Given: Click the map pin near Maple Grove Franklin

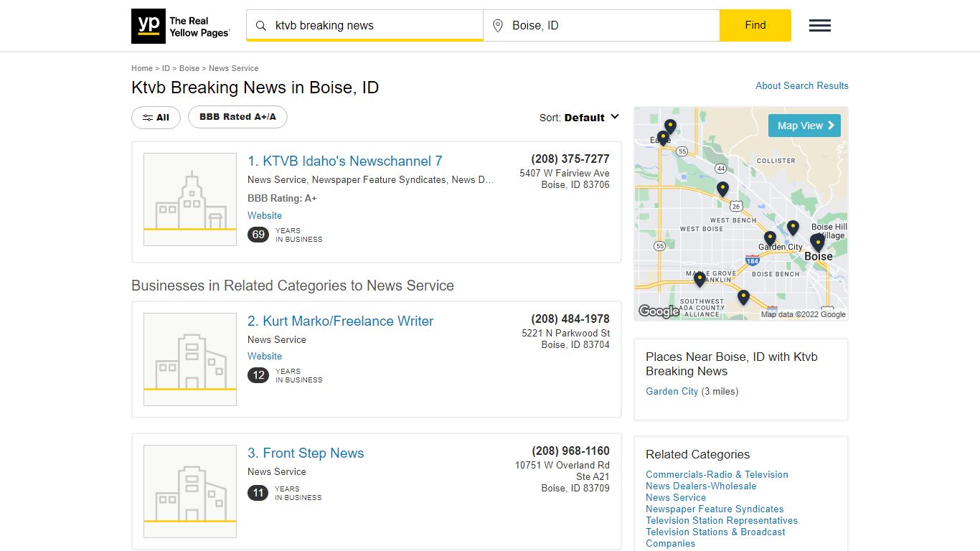Looking at the screenshot, I should tap(699, 278).
